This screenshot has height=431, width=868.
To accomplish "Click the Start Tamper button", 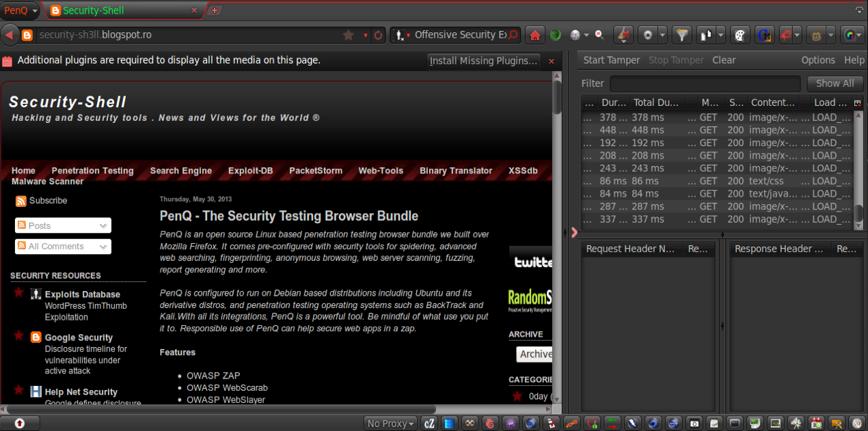I will [612, 60].
